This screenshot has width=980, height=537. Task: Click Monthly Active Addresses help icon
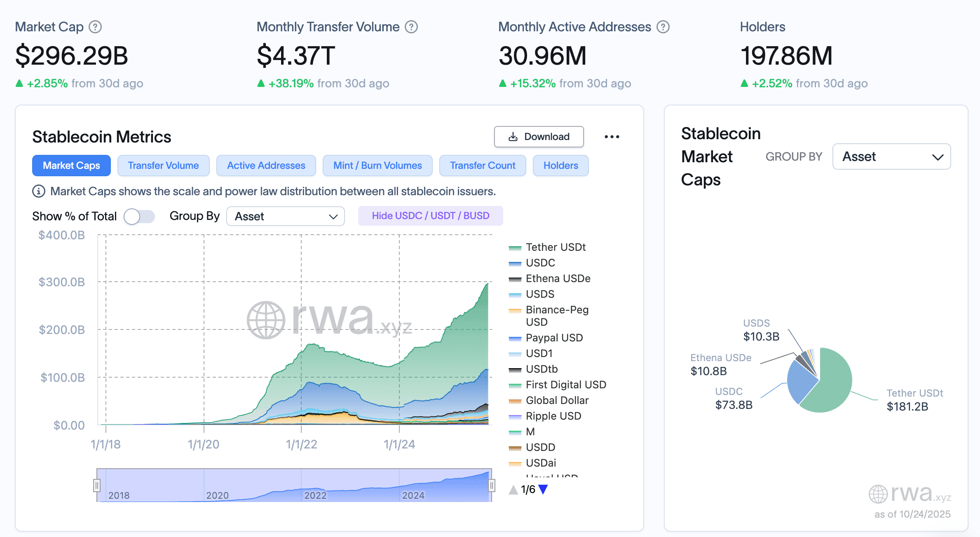click(663, 27)
